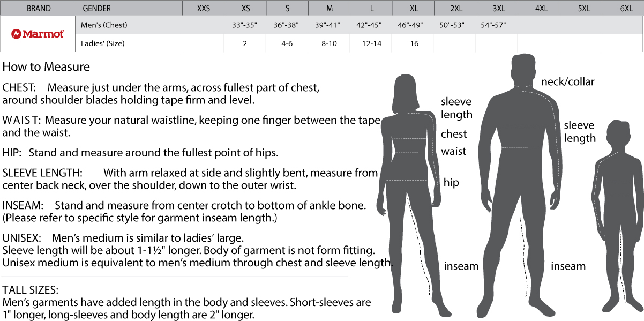Image resolution: width=644 pixels, height=321 pixels.
Task: Click men's S chest value 36"-38"
Action: (x=286, y=25)
